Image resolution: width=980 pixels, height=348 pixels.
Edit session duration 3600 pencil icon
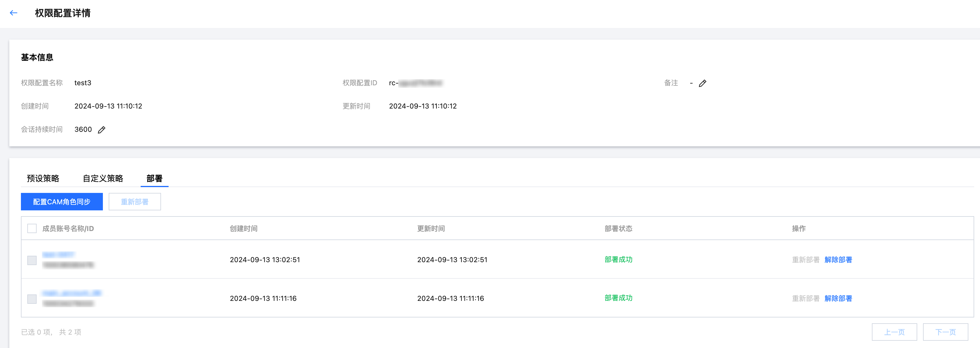tap(101, 130)
